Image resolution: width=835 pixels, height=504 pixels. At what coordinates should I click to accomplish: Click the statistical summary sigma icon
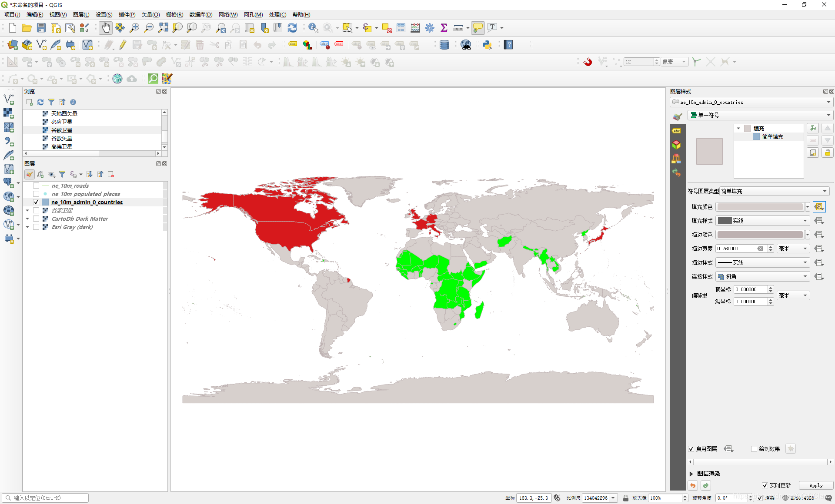[x=444, y=28]
